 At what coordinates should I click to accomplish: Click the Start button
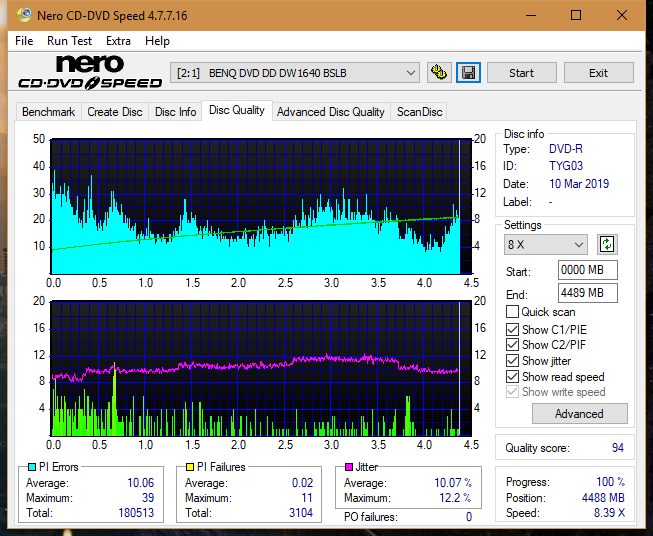coord(521,73)
